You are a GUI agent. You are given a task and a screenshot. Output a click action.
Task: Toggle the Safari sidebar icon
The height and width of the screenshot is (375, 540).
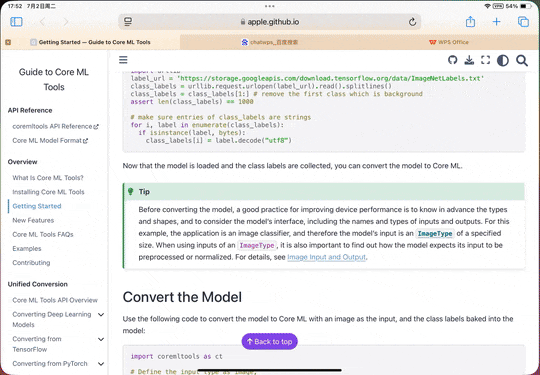click(16, 22)
